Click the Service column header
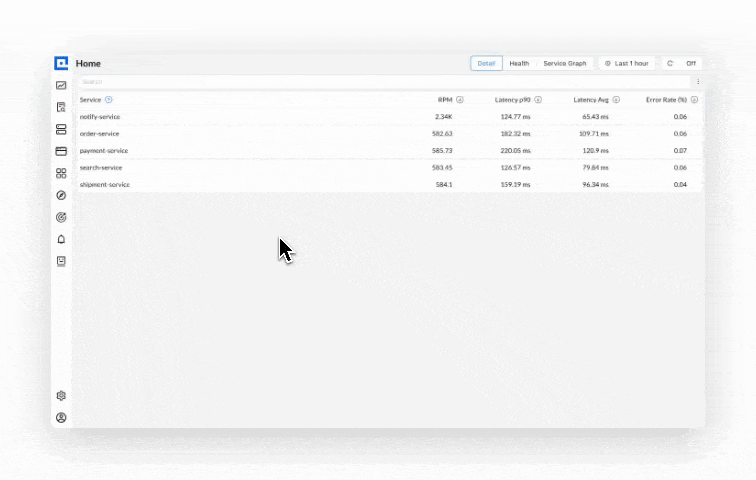Viewport: 756px width, 480px height. [90, 100]
